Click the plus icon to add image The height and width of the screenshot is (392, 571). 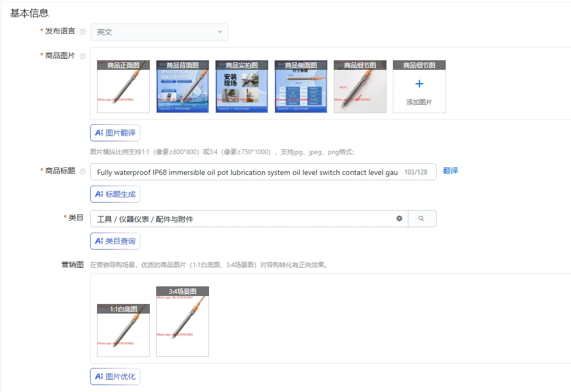point(419,84)
